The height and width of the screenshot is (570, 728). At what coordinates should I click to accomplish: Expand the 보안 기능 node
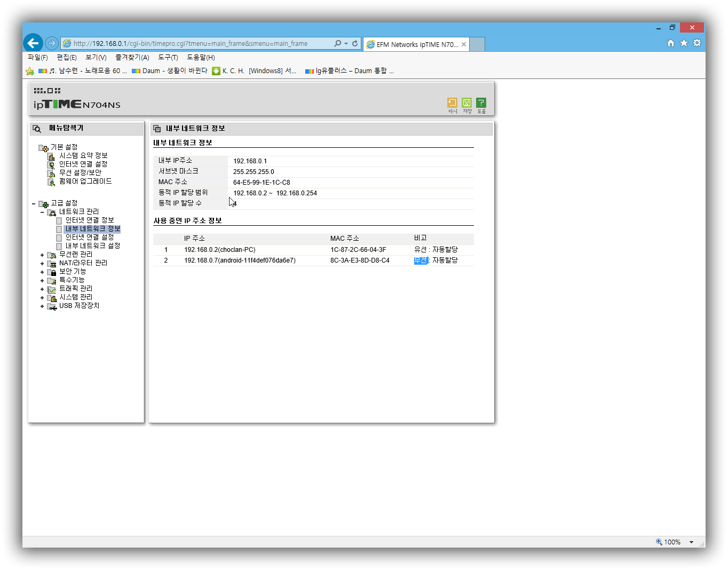(x=42, y=272)
